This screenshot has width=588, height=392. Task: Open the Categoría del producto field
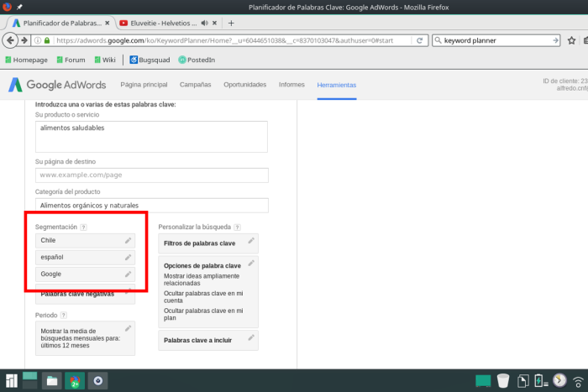coord(152,206)
